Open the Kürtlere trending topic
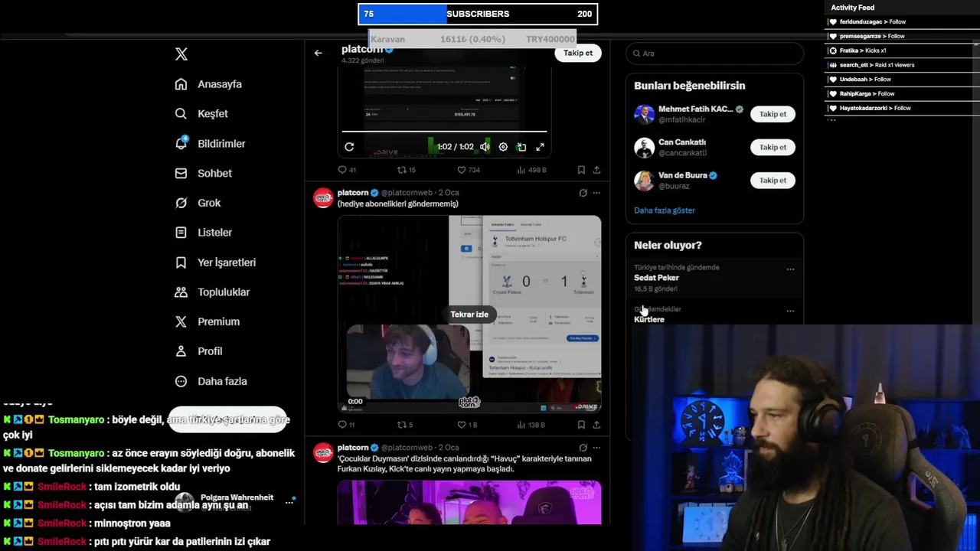Screen dimensions: 980x551 point(649,319)
